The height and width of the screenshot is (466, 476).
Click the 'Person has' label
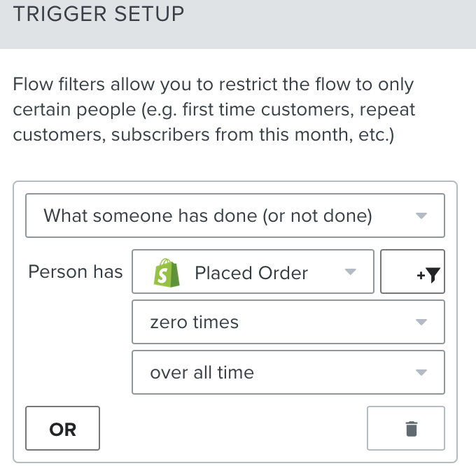[76, 272]
